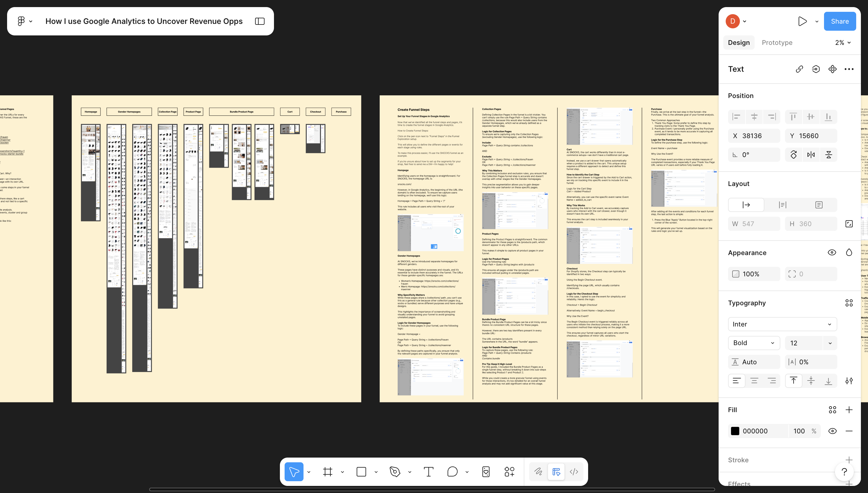The height and width of the screenshot is (493, 868).
Task: Switch to Draw mode
Action: tap(538, 472)
